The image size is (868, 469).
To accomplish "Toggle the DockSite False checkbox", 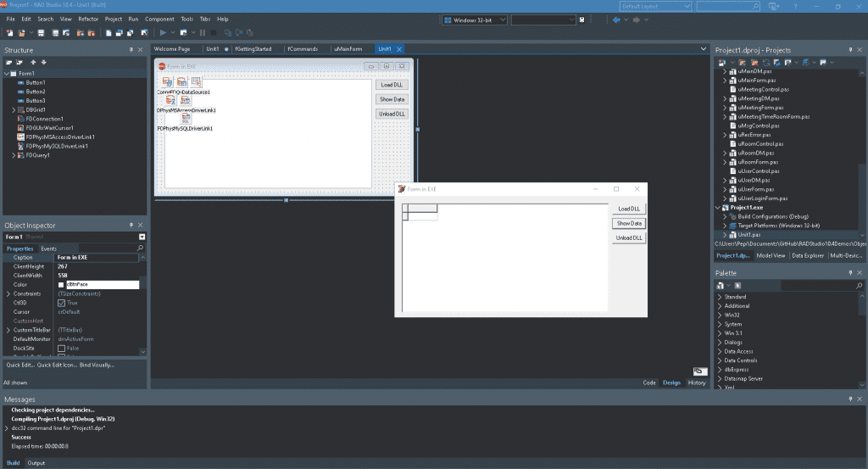I will [61, 349].
